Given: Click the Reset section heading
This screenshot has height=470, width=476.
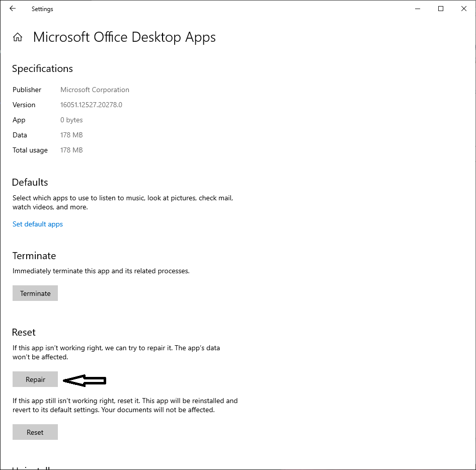Looking at the screenshot, I should 24,332.
